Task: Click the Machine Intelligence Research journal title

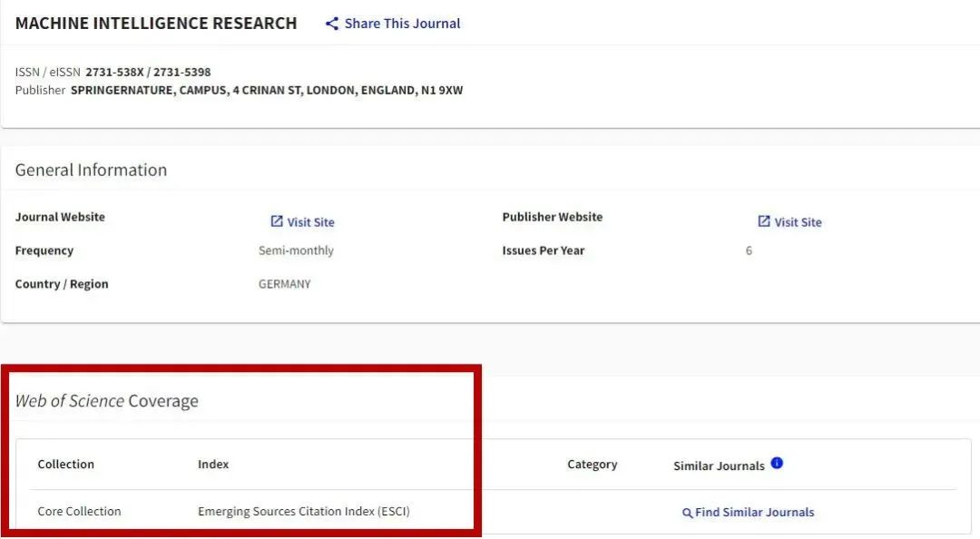Action: tap(156, 24)
